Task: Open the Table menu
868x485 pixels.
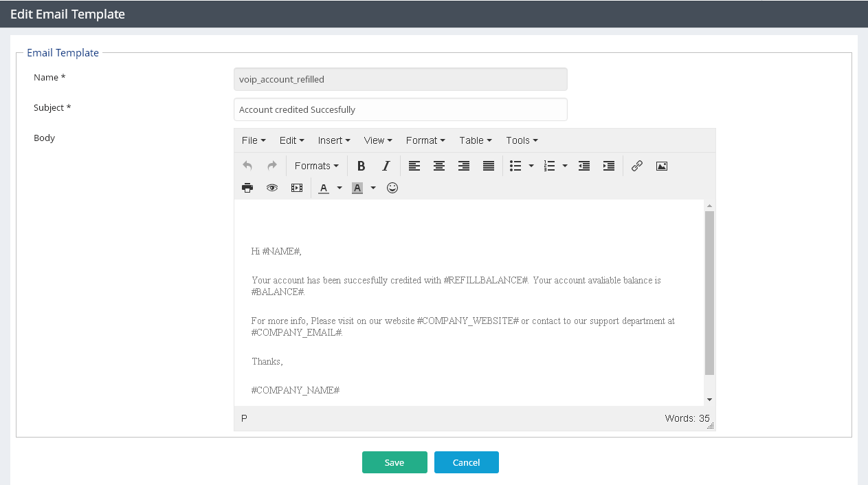Action: 476,140
